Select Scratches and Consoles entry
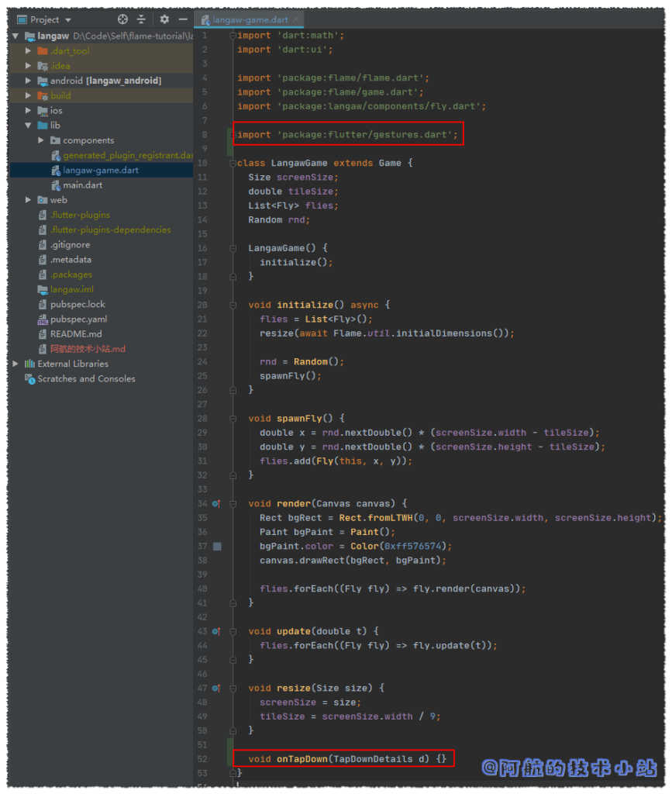672x794 pixels. (x=86, y=379)
